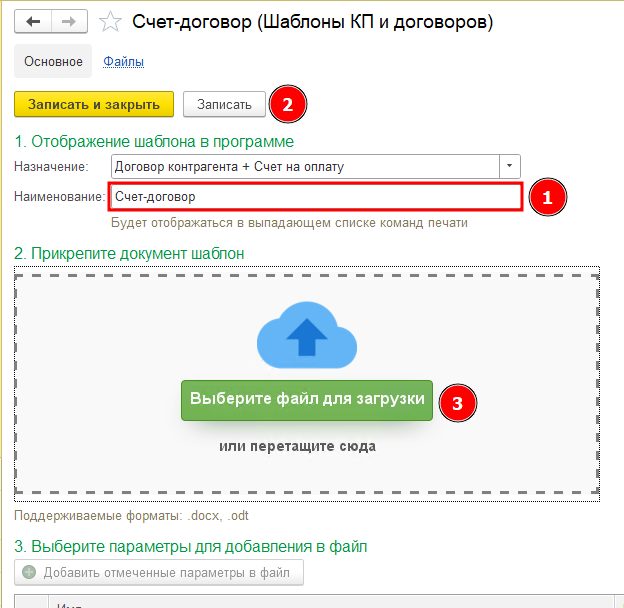Expand the Назначение dropdown arrow
Image resolution: width=624 pixels, height=608 pixels.
click(x=510, y=166)
